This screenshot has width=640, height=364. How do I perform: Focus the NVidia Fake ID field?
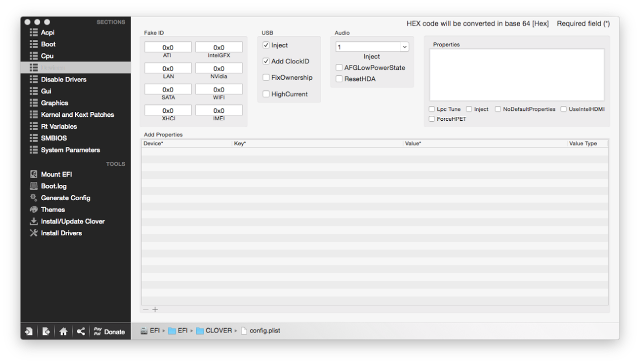(x=219, y=68)
